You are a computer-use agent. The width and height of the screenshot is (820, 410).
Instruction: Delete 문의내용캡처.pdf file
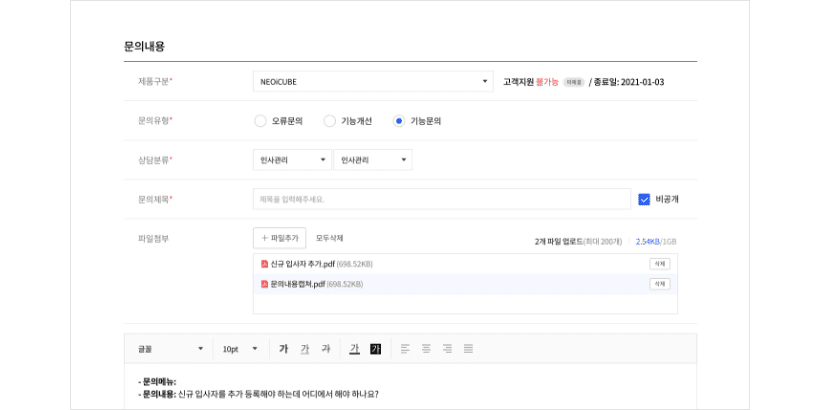pos(659,284)
